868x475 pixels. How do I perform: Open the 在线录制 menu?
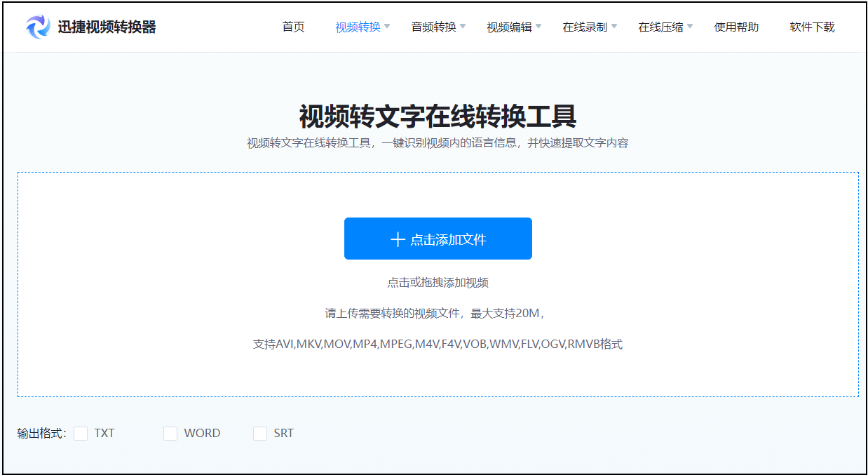coord(585,27)
